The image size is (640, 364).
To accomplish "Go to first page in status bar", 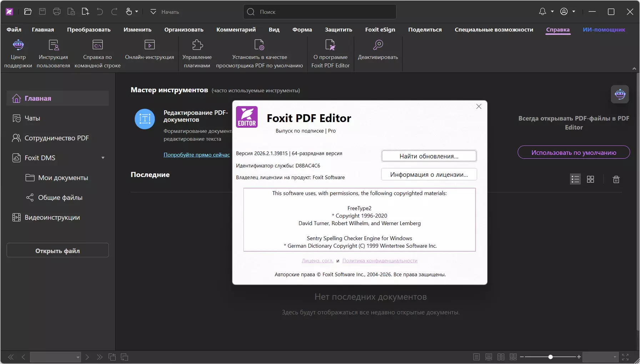I will point(11,357).
